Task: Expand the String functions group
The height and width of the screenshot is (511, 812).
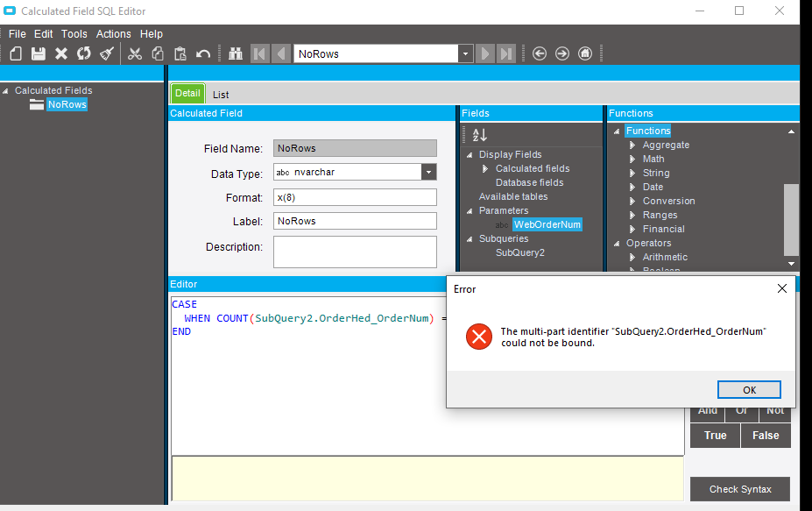Action: (632, 173)
